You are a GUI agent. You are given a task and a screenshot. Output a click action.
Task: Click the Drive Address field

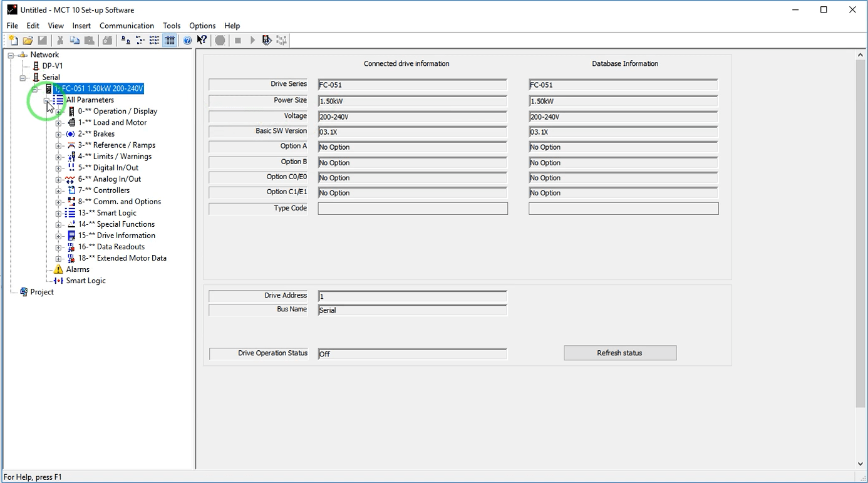pos(412,296)
